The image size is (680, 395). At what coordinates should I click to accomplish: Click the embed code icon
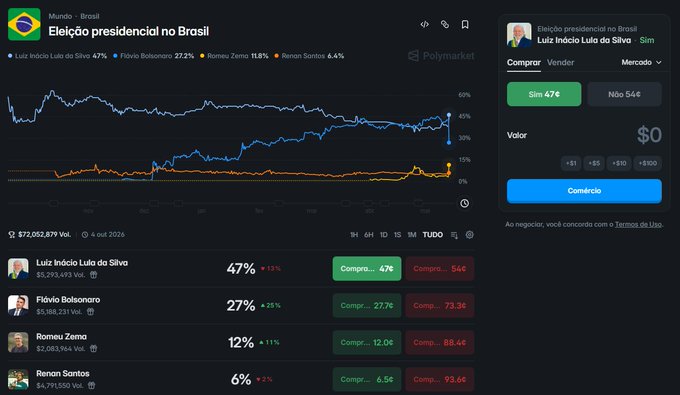pos(425,24)
